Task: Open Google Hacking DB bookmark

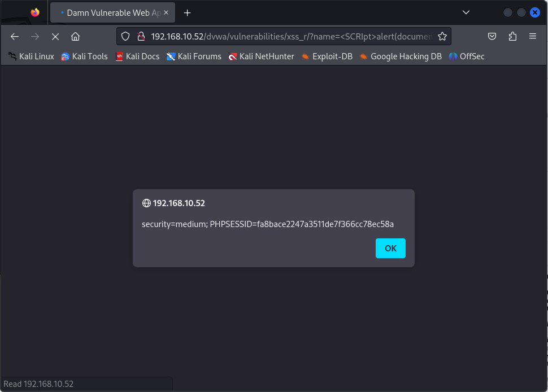Action: [401, 56]
